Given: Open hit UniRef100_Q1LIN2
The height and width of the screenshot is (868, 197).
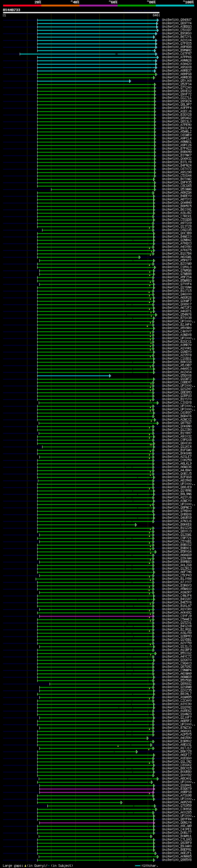Looking at the screenshot, I should [x=176, y=761].
